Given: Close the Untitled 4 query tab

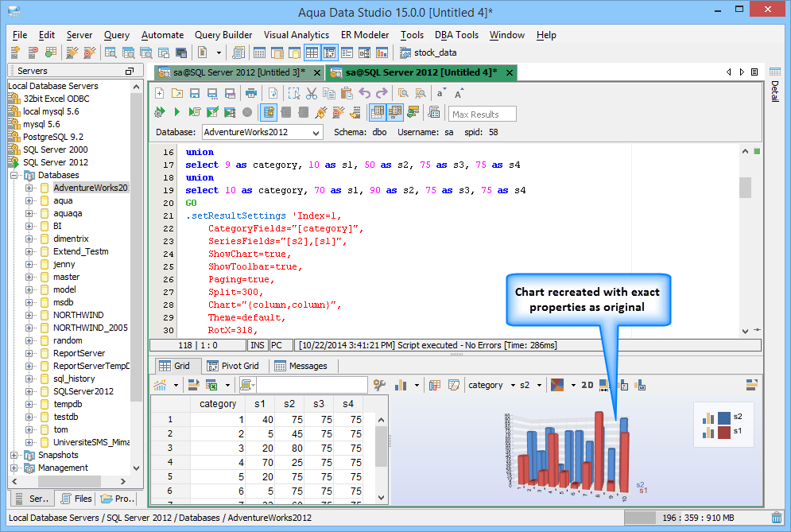Looking at the screenshot, I should click(510, 72).
